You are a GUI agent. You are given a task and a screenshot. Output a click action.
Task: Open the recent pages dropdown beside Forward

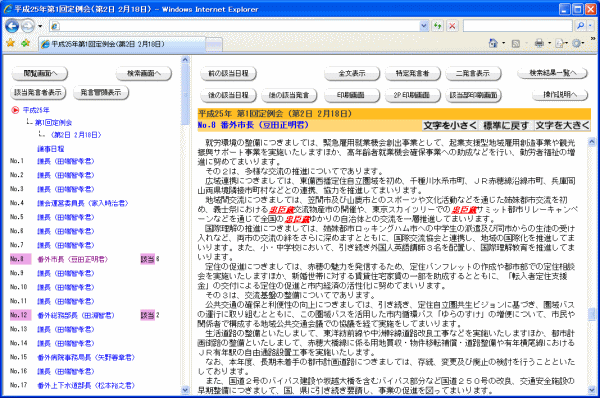click(40, 26)
